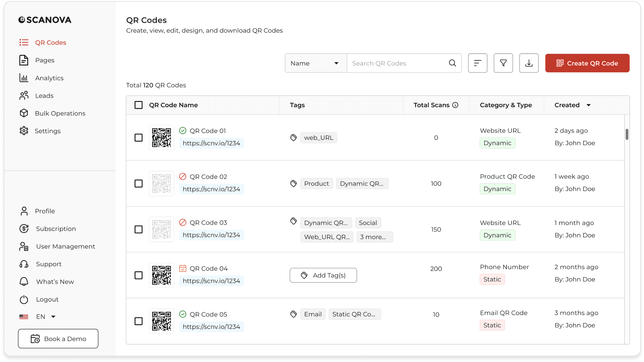Click the search magnifier icon

(452, 63)
